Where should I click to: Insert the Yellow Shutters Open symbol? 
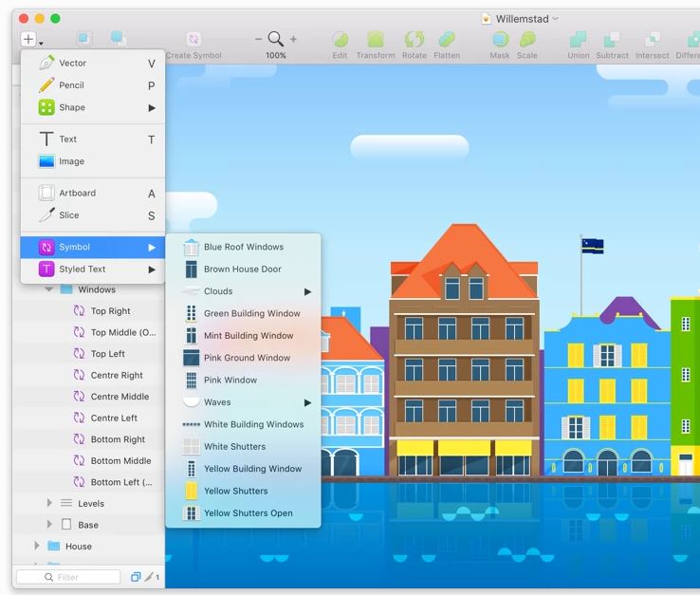pyautogui.click(x=244, y=513)
